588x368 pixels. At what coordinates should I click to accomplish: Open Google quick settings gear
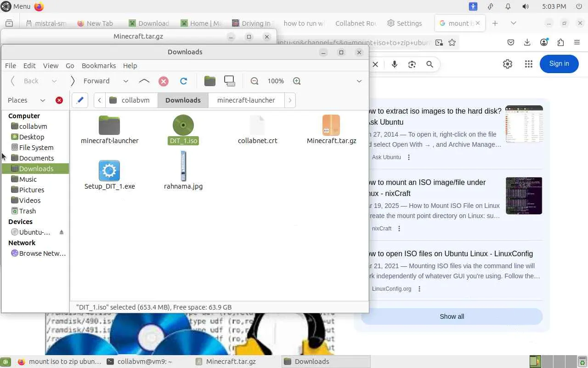point(508,64)
